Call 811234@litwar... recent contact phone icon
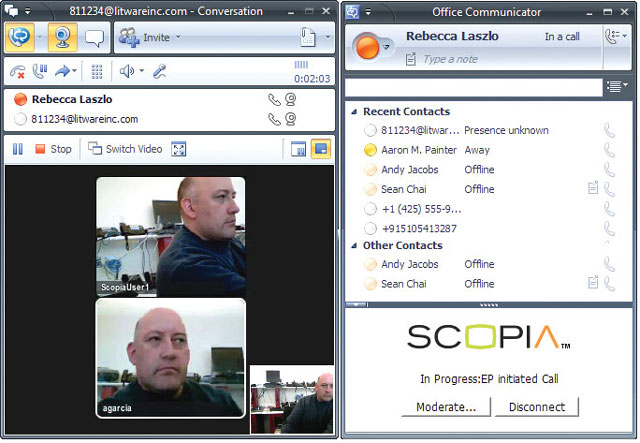 (609, 131)
